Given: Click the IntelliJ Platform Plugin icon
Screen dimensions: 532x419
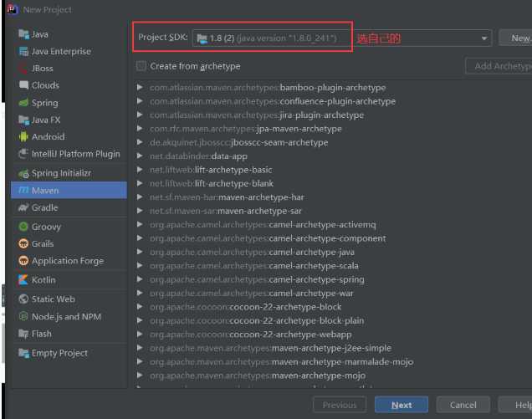Looking at the screenshot, I should (23, 154).
